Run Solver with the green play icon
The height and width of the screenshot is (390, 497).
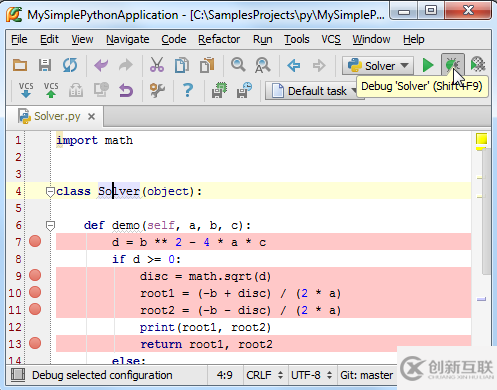point(428,65)
